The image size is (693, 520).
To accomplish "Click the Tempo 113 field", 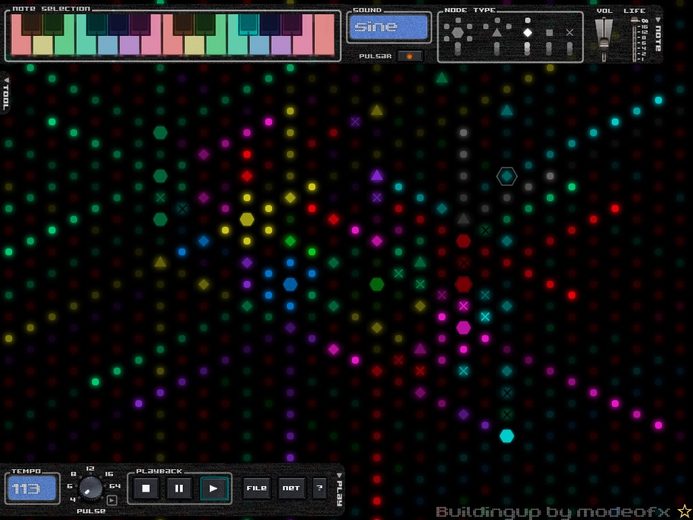I will [x=32, y=489].
